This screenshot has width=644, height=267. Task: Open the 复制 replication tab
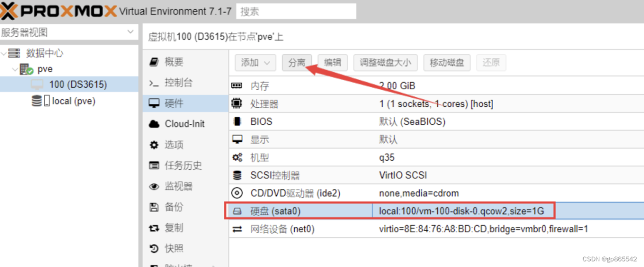(186, 228)
